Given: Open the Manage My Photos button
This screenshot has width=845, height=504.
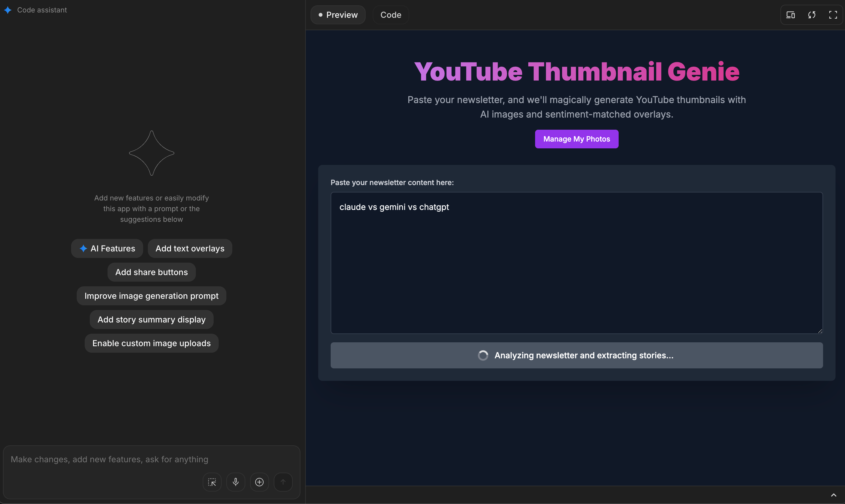Looking at the screenshot, I should coord(576,139).
